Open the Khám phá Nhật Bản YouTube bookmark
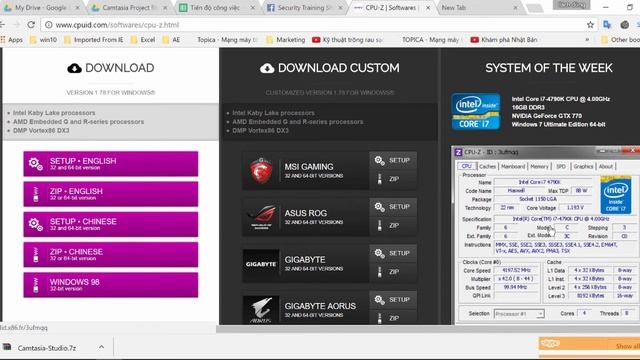This screenshot has width=640, height=360. 504,40
